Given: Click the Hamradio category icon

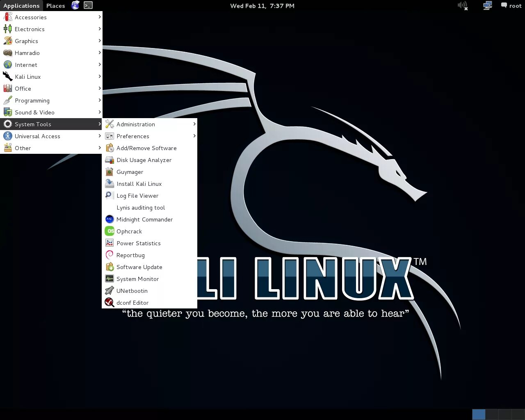Looking at the screenshot, I should [8, 53].
